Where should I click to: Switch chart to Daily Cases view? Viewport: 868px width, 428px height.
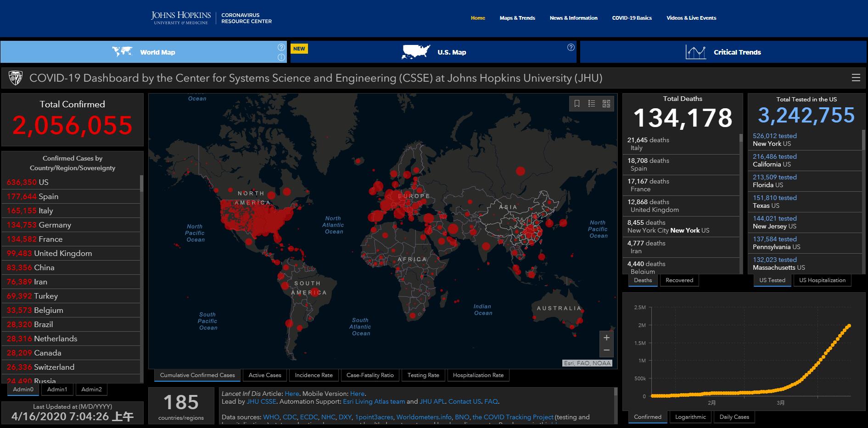[734, 417]
